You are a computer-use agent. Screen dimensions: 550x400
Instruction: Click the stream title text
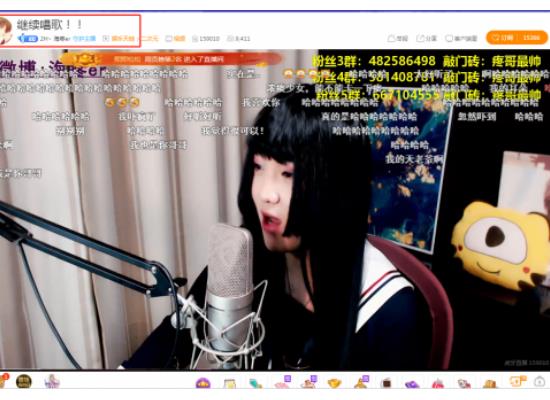pyautogui.click(x=49, y=25)
